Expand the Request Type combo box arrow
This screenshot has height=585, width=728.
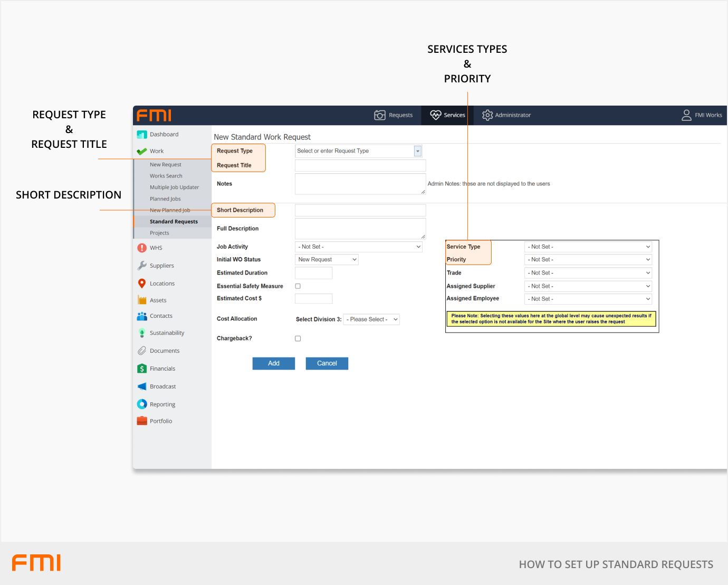418,152
